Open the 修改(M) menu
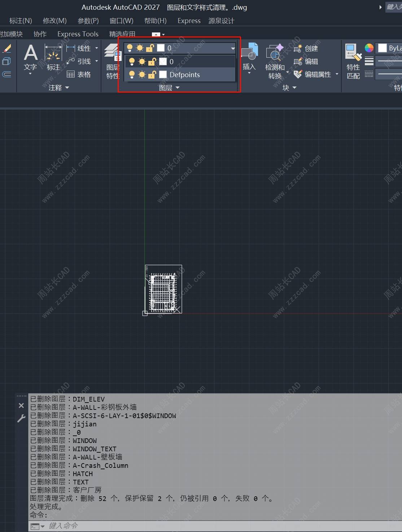The image size is (402, 532). tap(54, 21)
